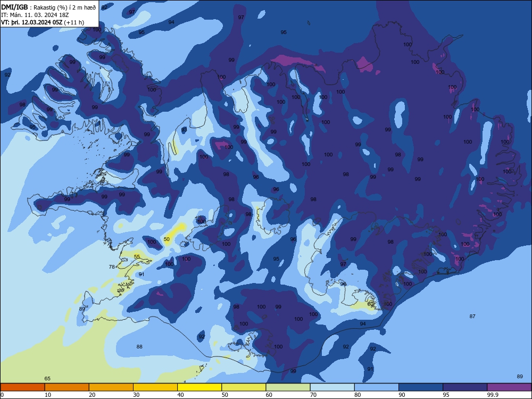Click the dark orange 0–10 legend swatch
The image size is (532, 399).
tap(22, 387)
